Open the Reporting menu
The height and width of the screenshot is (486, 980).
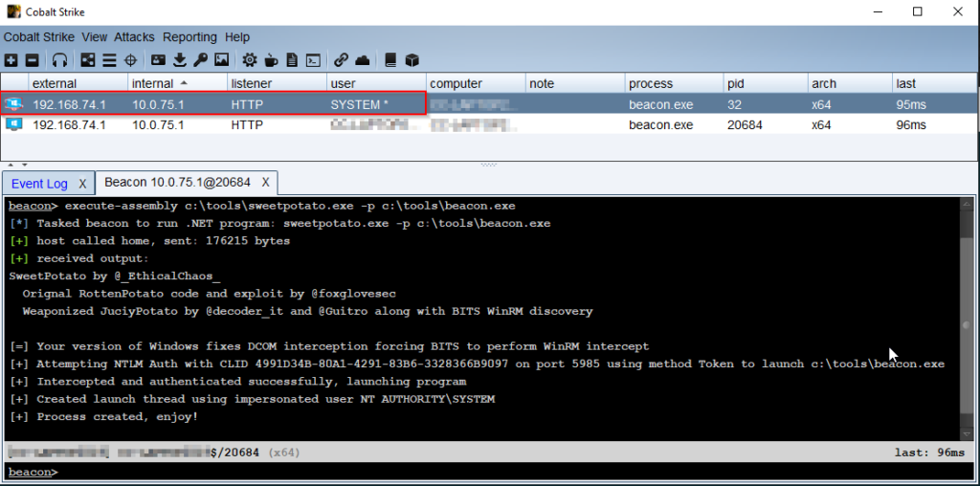(190, 37)
